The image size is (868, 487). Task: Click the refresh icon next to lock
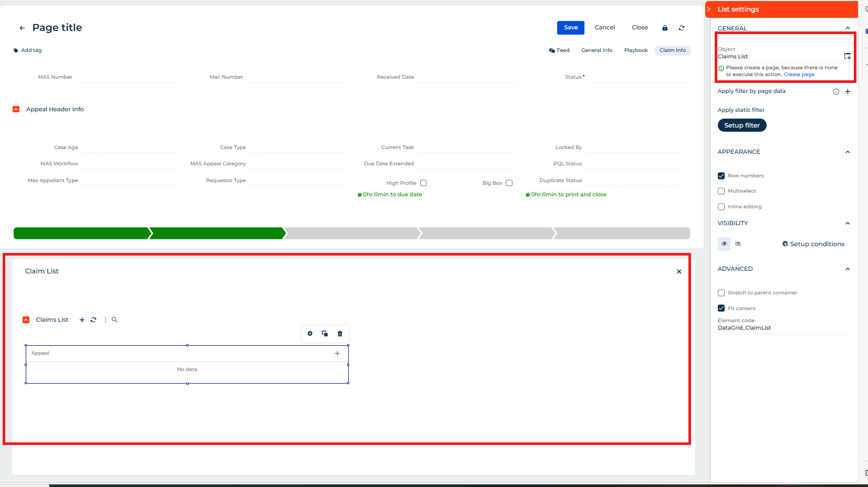click(682, 28)
